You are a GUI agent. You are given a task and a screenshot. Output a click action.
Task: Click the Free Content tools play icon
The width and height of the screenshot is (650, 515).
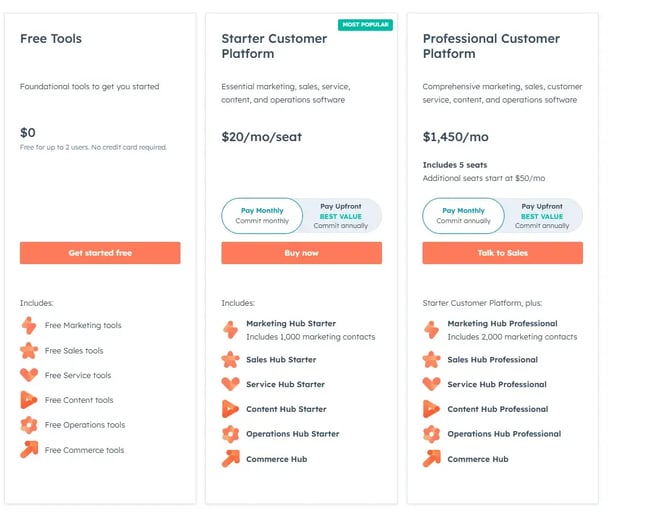28,400
